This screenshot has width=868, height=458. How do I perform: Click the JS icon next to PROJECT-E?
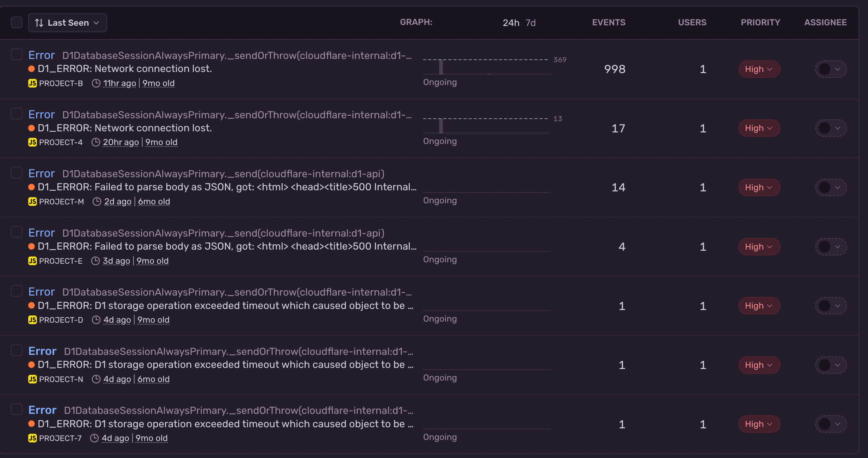[33, 260]
